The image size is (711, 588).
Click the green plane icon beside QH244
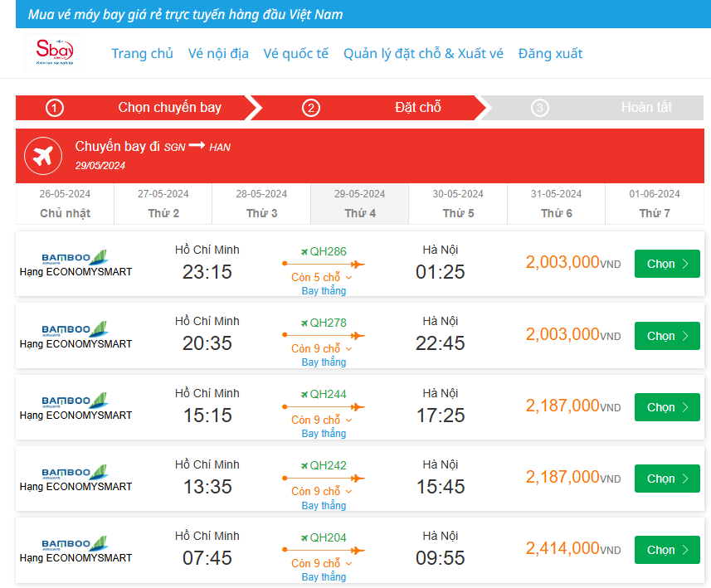click(304, 394)
